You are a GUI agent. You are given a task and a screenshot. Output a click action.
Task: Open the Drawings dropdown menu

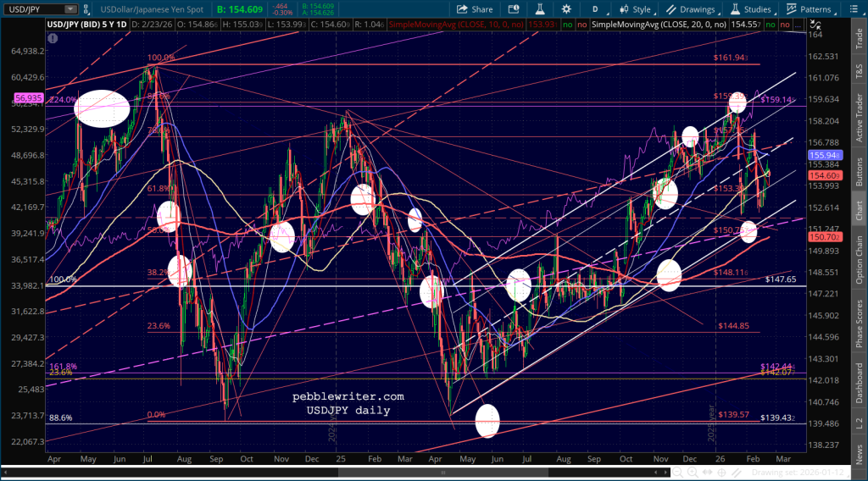(x=692, y=9)
